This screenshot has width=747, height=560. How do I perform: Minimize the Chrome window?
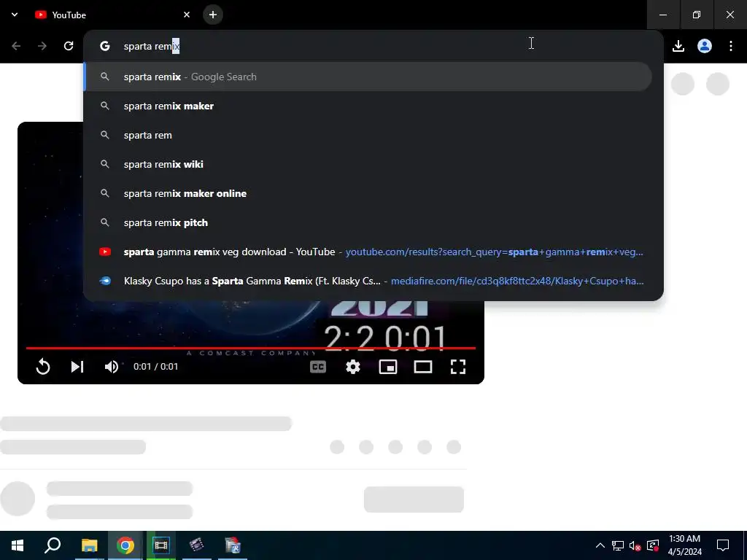click(x=663, y=15)
